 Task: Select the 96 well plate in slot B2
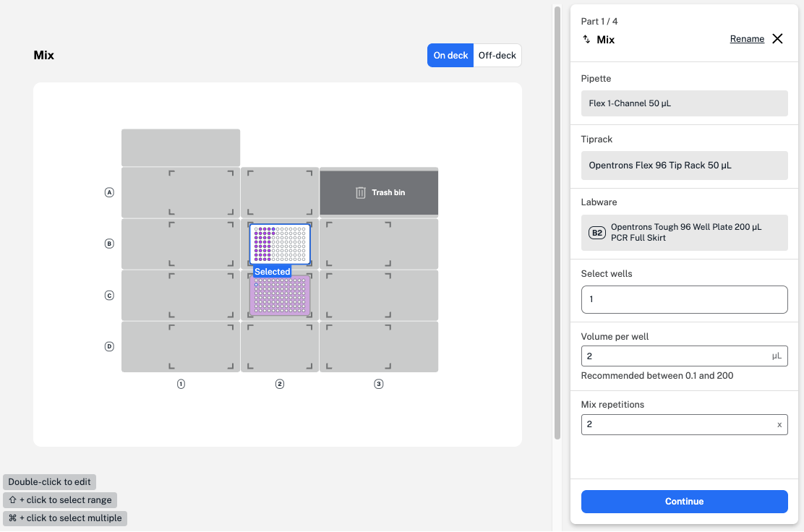(280, 244)
